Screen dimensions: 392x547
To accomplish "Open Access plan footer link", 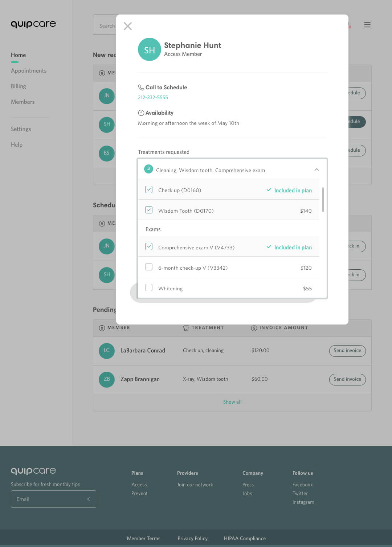I will [x=139, y=485].
